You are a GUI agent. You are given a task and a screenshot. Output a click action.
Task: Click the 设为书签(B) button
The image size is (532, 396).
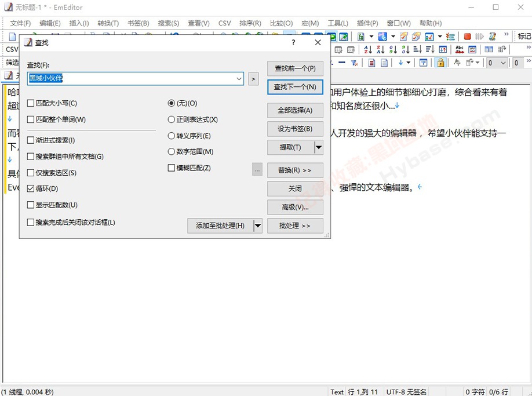(295, 129)
